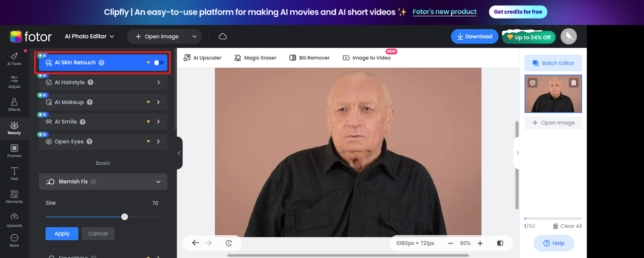Screen dimensions: 644x258
Task: Select the portrait thumbnail in right panel
Action: [553, 94]
